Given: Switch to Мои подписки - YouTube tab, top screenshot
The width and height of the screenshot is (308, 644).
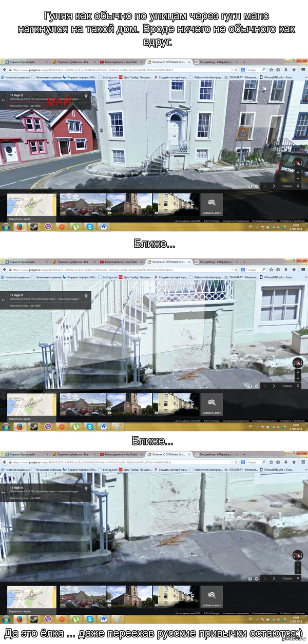Looking at the screenshot, I should click(120, 62).
